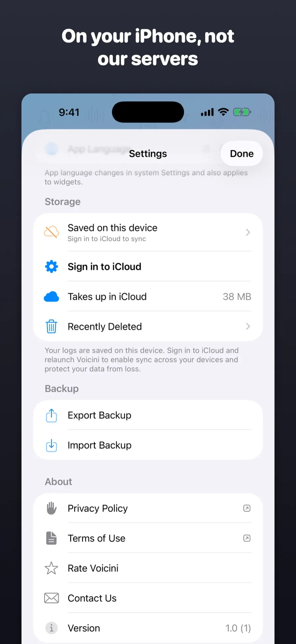Select the Rate Voicini row
This screenshot has height=644, width=296.
pyautogui.click(x=148, y=568)
